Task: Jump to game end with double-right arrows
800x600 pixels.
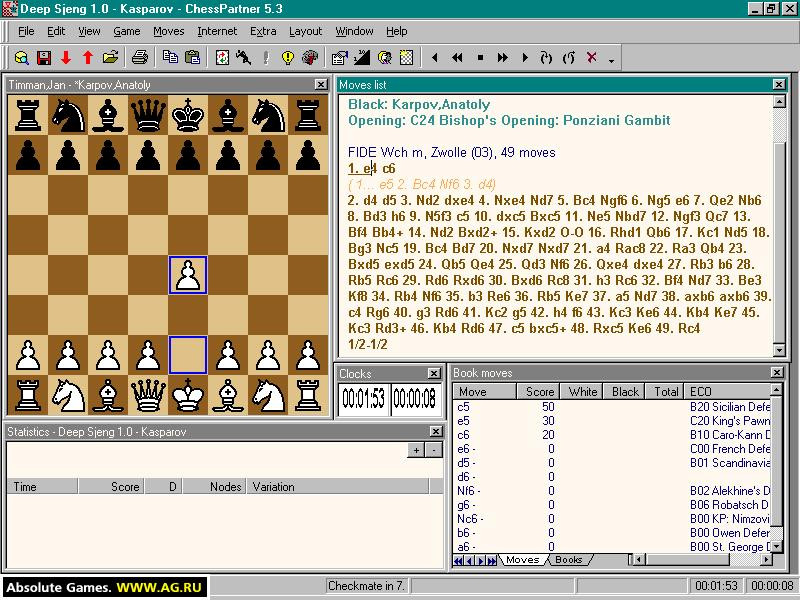Action: point(503,58)
